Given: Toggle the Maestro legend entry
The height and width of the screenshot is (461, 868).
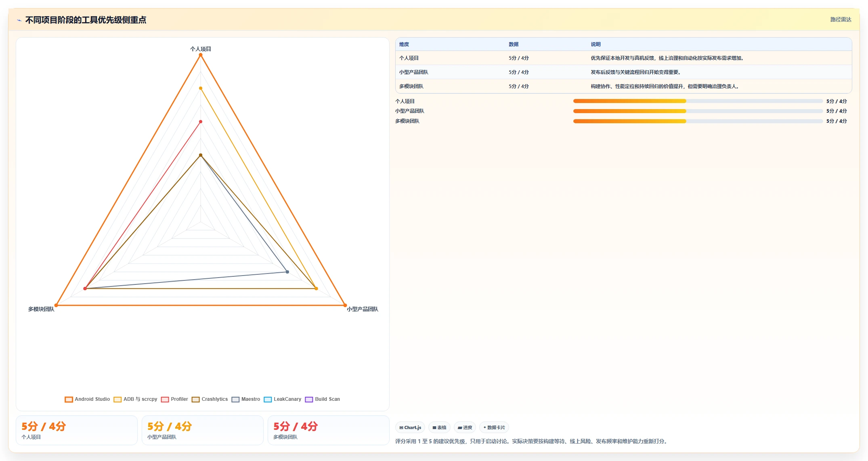Looking at the screenshot, I should click(245, 399).
